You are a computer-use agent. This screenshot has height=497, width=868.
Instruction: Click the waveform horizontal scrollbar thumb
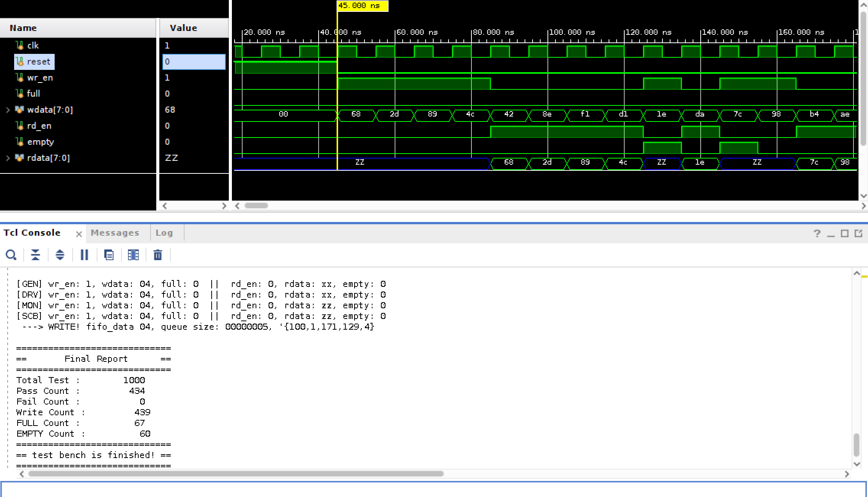[256, 206]
